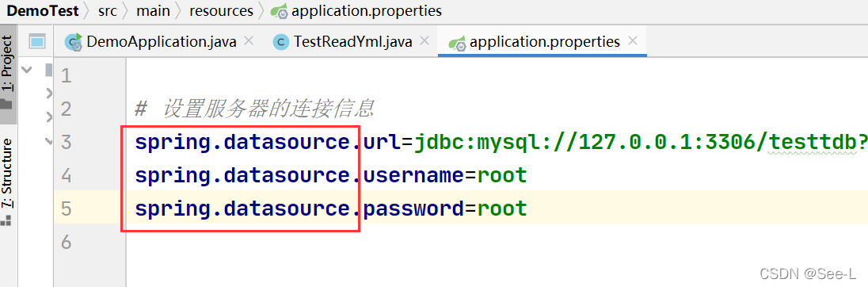Click line number 5 in the gutter
Viewport: 868px width, 287px height.
(x=67, y=209)
